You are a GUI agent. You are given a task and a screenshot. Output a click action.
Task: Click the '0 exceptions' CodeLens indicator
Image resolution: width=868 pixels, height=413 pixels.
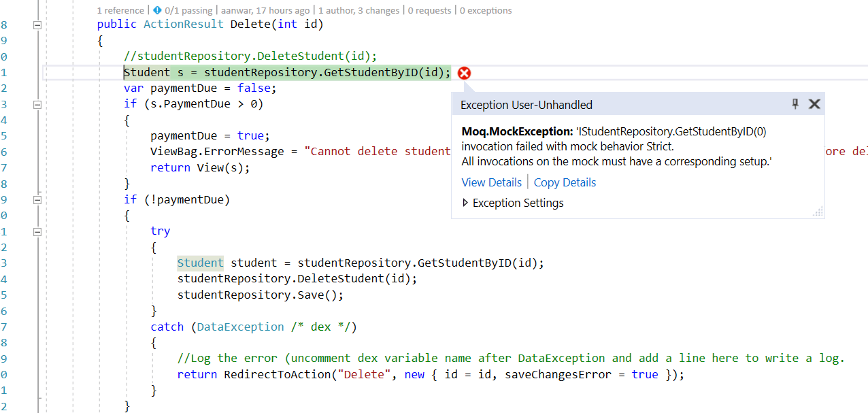coord(486,10)
